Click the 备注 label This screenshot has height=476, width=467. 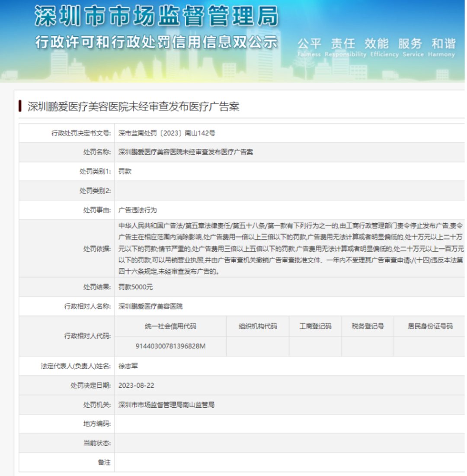pyautogui.click(x=104, y=462)
